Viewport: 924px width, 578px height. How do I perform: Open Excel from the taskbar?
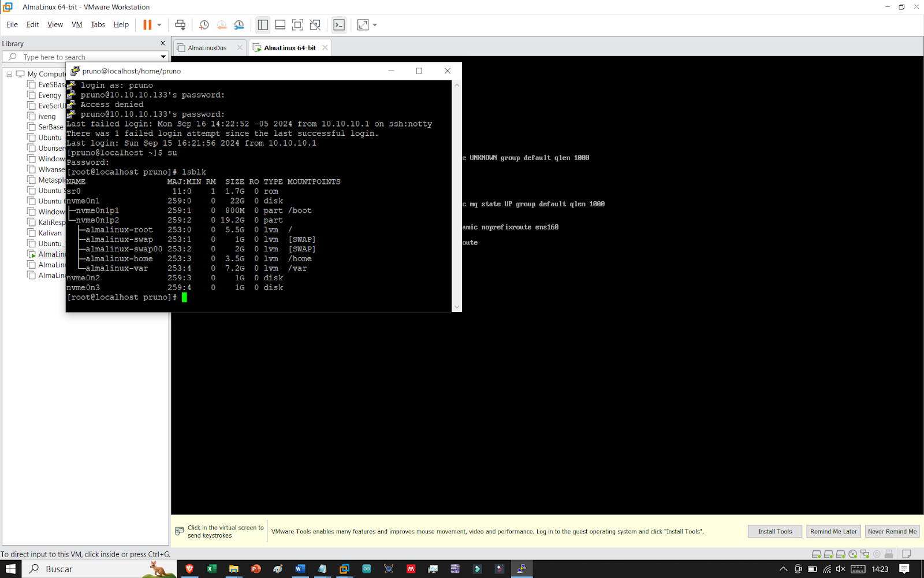211,569
